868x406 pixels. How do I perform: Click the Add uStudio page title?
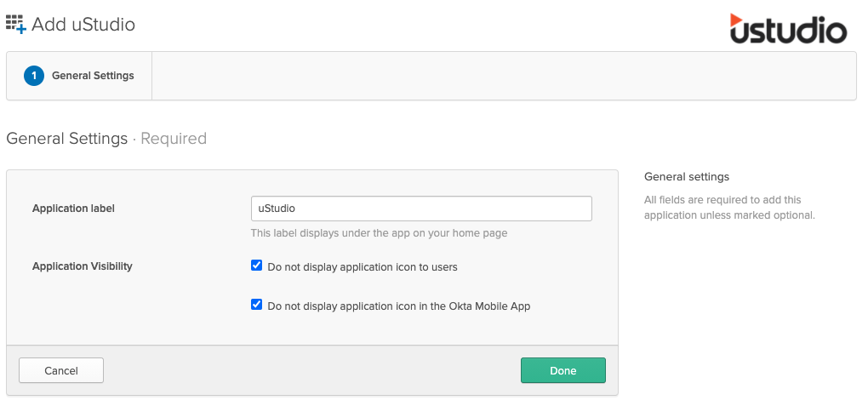[83, 25]
